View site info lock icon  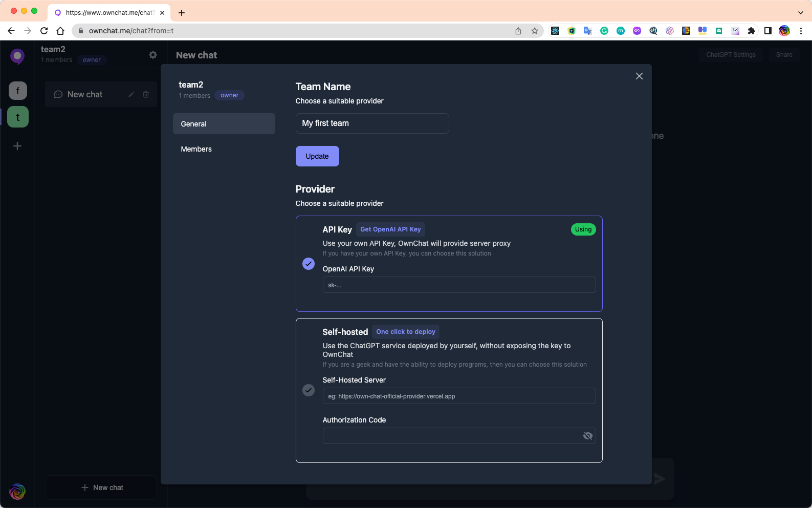80,31
